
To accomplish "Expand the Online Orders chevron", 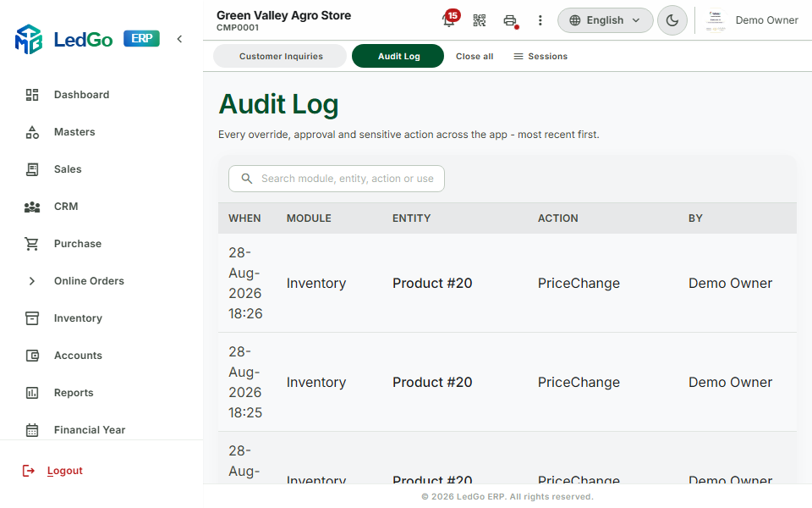I will [32, 281].
